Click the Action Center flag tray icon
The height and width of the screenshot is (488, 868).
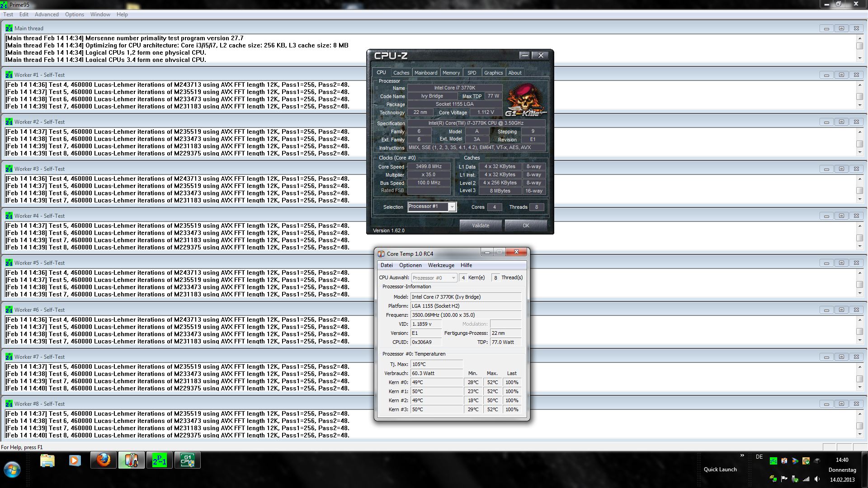click(x=784, y=479)
